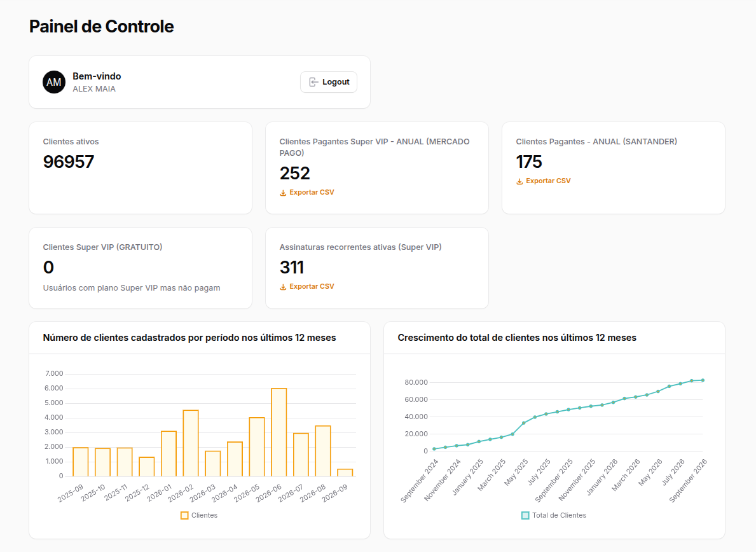
Task: Click the 7.000 axis label on bar chart
Action: [x=54, y=374]
